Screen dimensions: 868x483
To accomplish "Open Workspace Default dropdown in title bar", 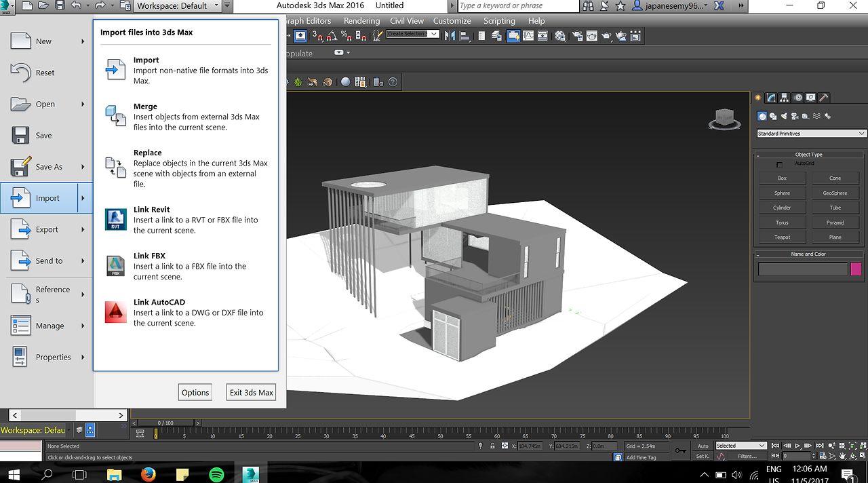I will [178, 5].
